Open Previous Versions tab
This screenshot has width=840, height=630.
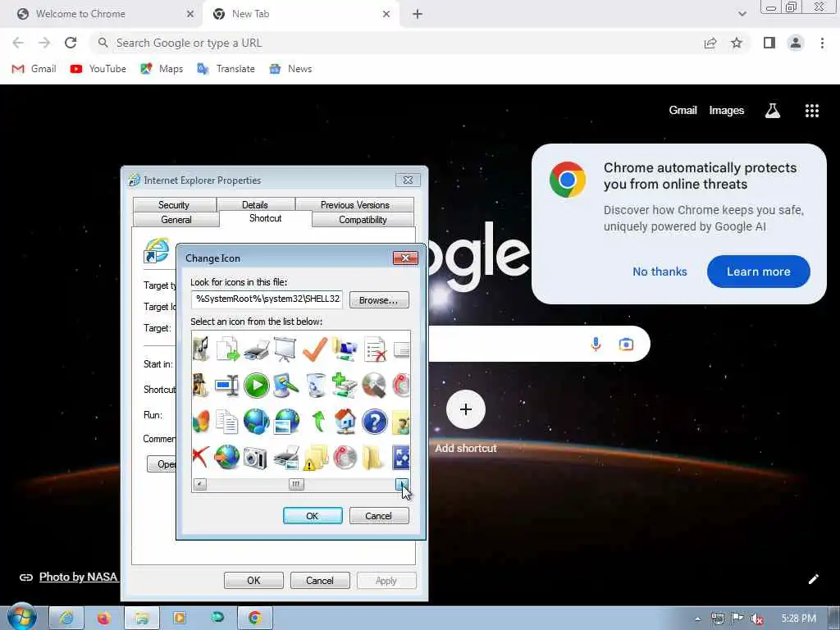(354, 204)
